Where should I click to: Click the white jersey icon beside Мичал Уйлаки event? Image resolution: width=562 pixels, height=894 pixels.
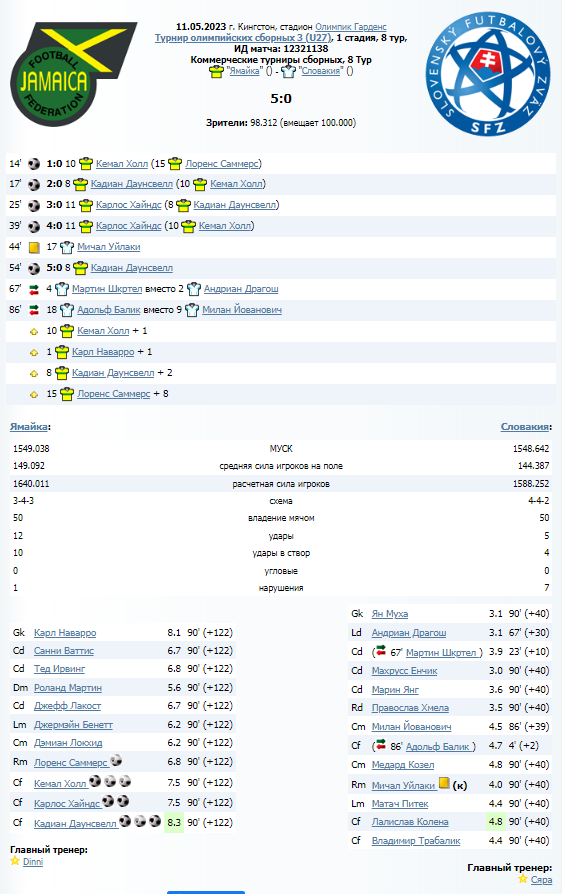click(67, 247)
